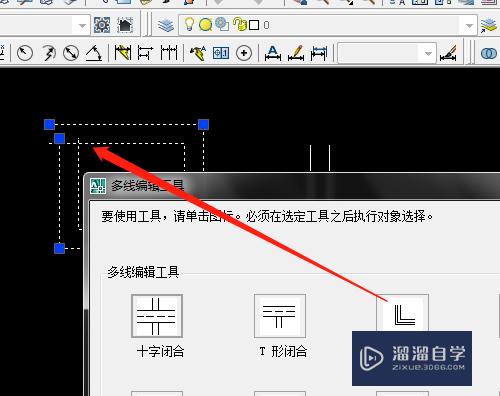Select the Quick Dimension tool
The height and width of the screenshot is (396, 500).
(x=122, y=53)
